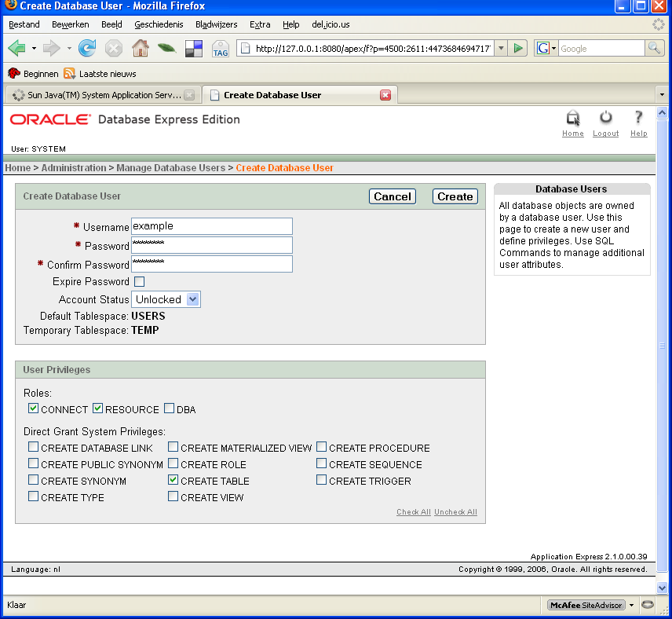Viewport: 672px width, 619px height.
Task: Click the Home icon in Oracle header
Action: click(x=573, y=119)
